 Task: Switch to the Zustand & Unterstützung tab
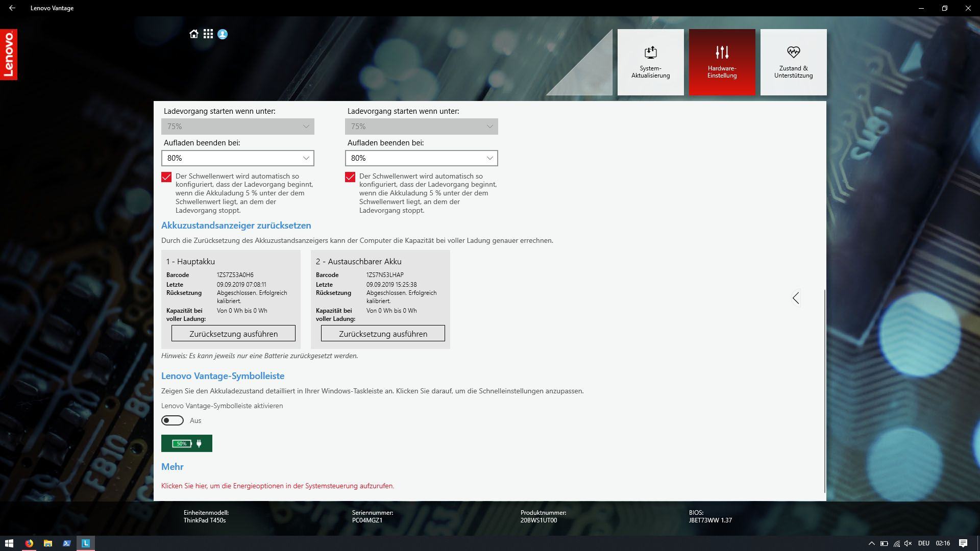[793, 62]
